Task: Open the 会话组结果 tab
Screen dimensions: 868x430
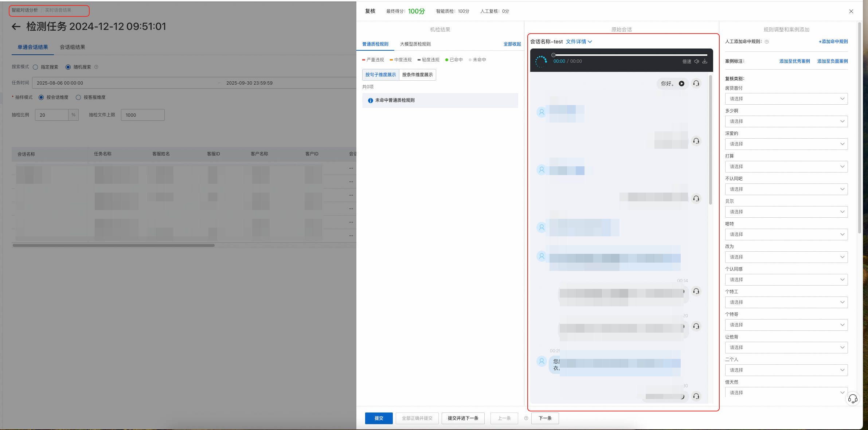Action: pos(72,47)
